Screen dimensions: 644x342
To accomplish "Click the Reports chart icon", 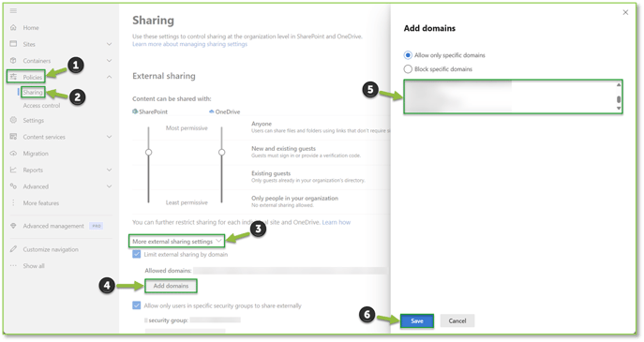I will [13, 170].
